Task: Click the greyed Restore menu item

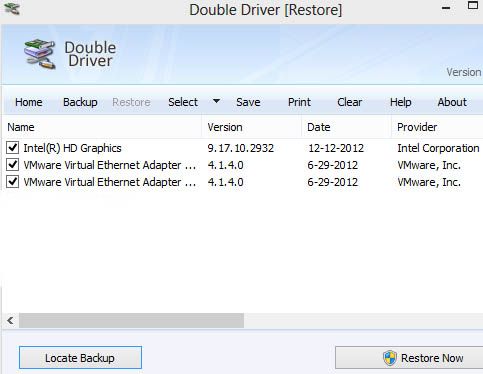Action: tap(131, 102)
